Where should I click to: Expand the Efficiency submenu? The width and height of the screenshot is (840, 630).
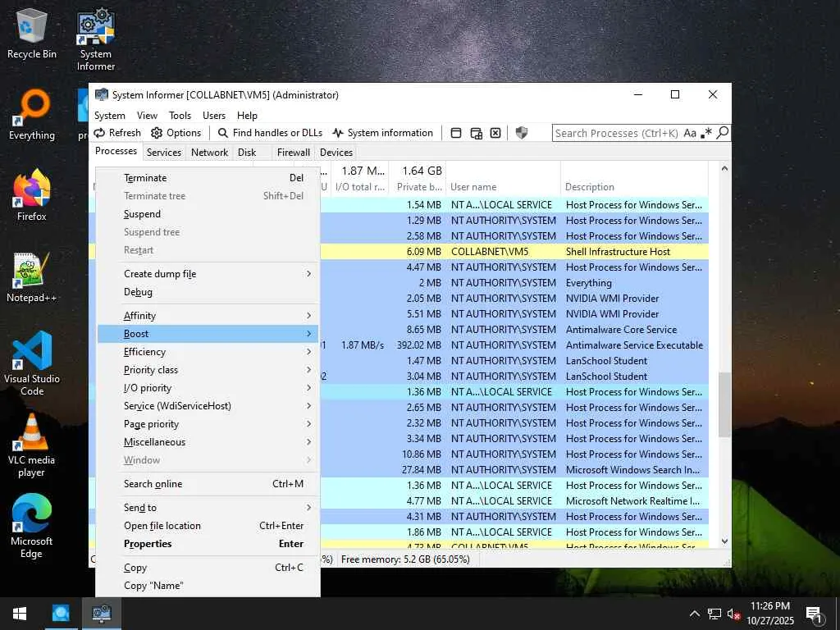[208, 352]
